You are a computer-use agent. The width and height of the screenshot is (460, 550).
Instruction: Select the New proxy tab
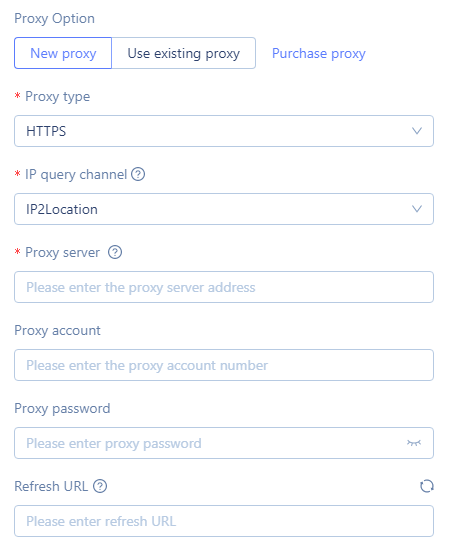tap(63, 53)
